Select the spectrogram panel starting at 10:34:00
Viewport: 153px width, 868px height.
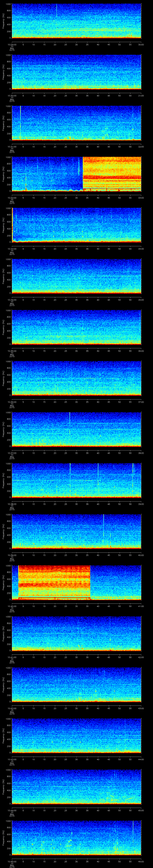tap(76, 276)
